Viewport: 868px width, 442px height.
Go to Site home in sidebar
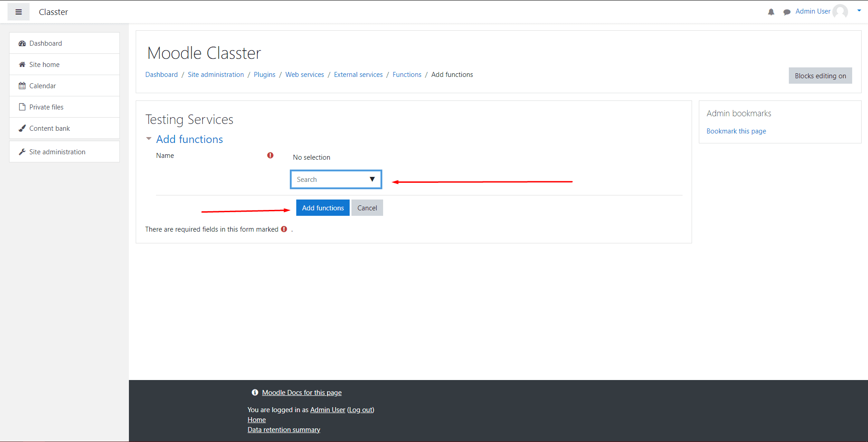pyautogui.click(x=64, y=65)
